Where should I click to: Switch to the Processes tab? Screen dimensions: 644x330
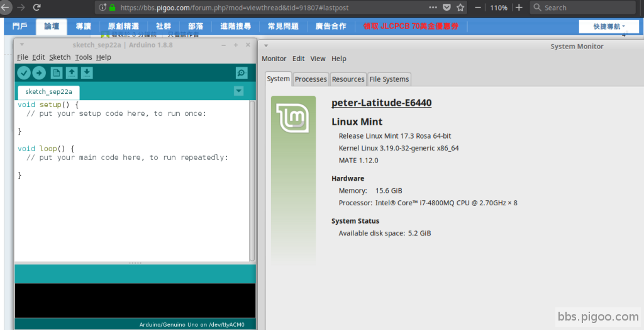311,79
